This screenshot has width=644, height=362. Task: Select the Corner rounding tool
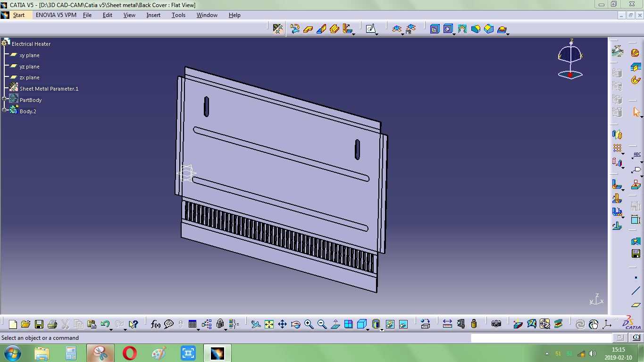tap(476, 29)
